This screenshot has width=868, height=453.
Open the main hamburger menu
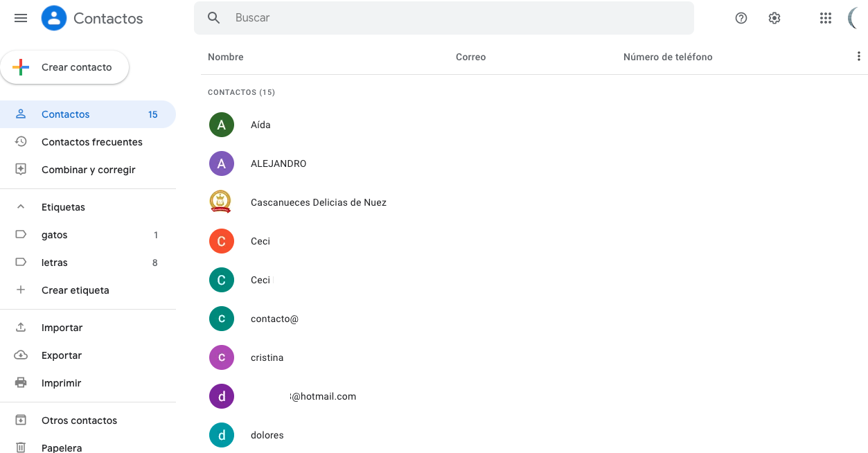pyautogui.click(x=20, y=18)
